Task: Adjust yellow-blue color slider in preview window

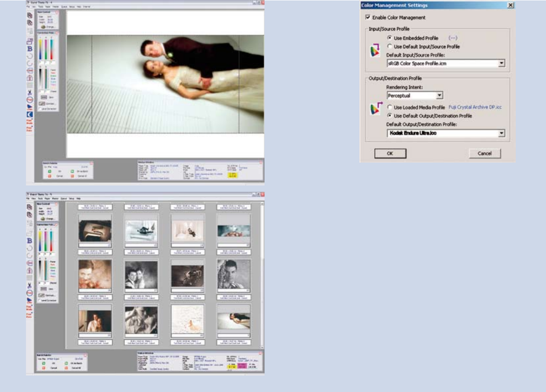Action: click(40, 49)
